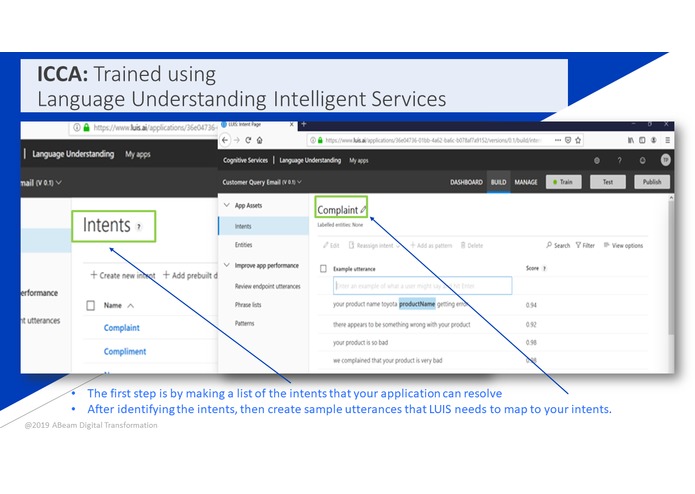Open a new browser tab with plus
Image resolution: width=695 pixels, height=494 pixels.
[x=304, y=124]
